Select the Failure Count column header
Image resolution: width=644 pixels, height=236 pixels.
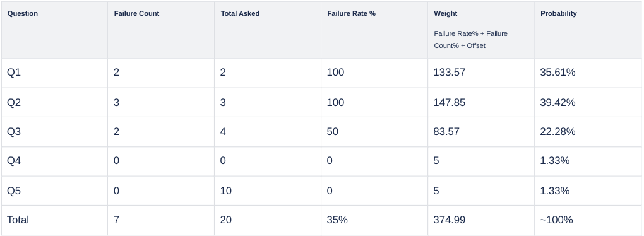click(137, 13)
